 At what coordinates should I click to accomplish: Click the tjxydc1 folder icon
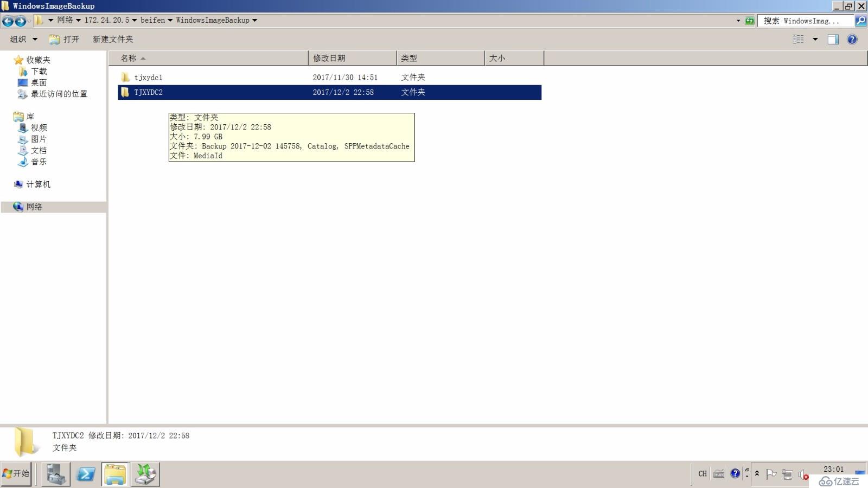[x=125, y=77]
